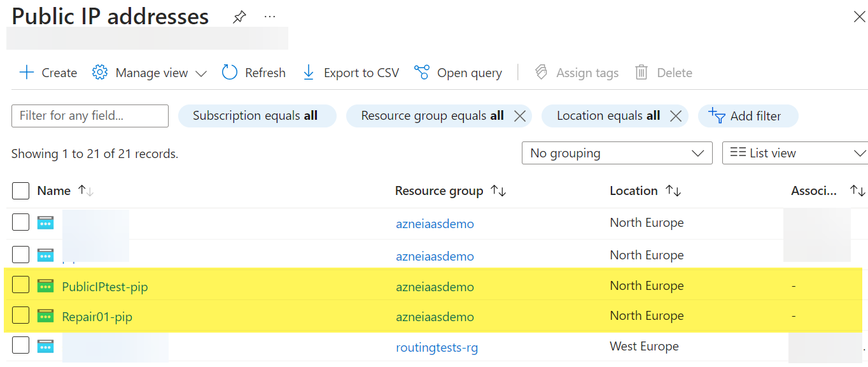Click the Create button
The width and height of the screenshot is (868, 367).
[48, 73]
